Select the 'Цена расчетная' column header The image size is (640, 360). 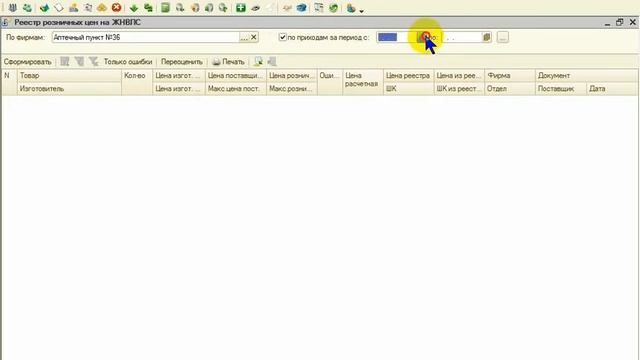[362, 82]
